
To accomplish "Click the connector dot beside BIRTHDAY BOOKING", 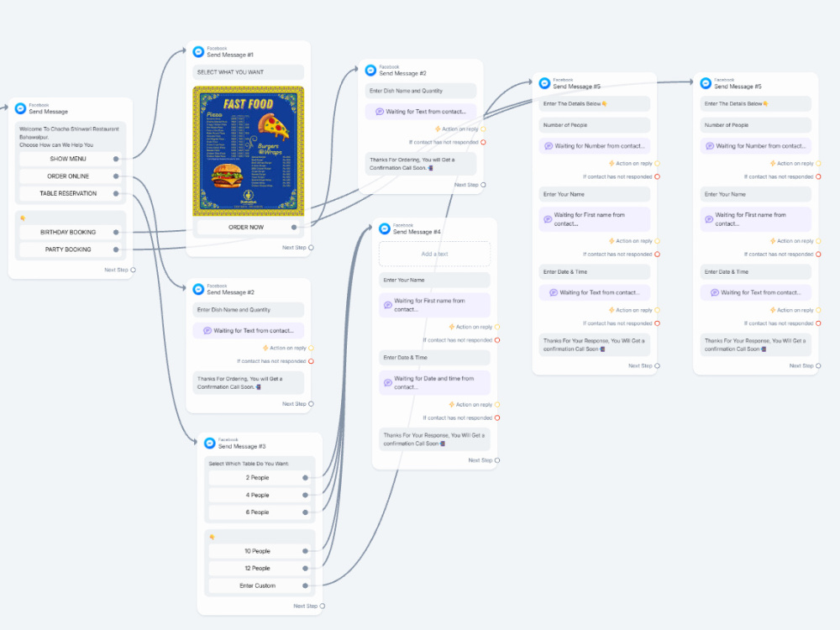I will tap(116, 233).
